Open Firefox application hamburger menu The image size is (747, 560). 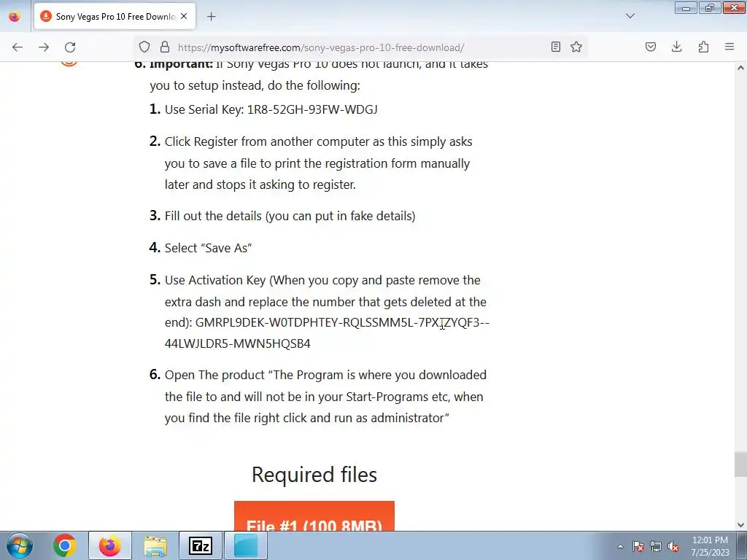(x=729, y=47)
